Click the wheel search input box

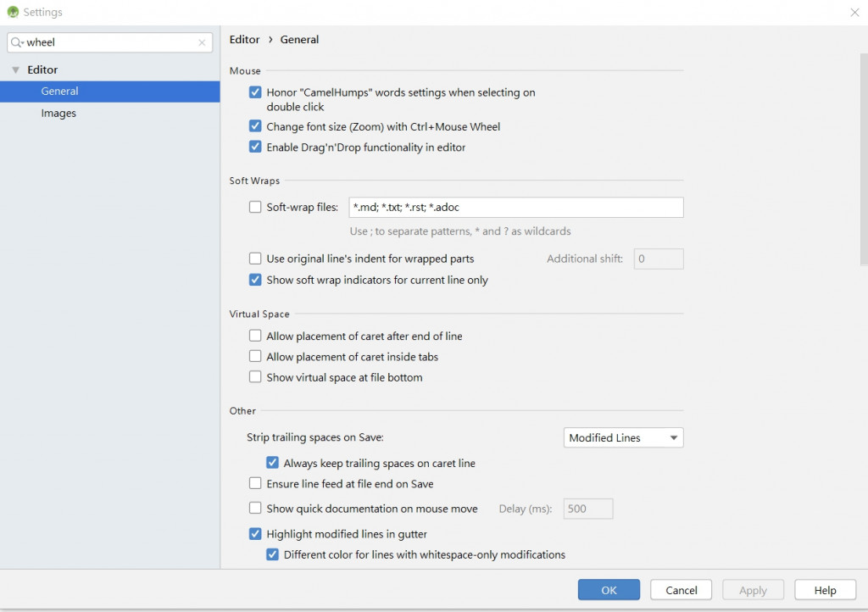tap(110, 42)
